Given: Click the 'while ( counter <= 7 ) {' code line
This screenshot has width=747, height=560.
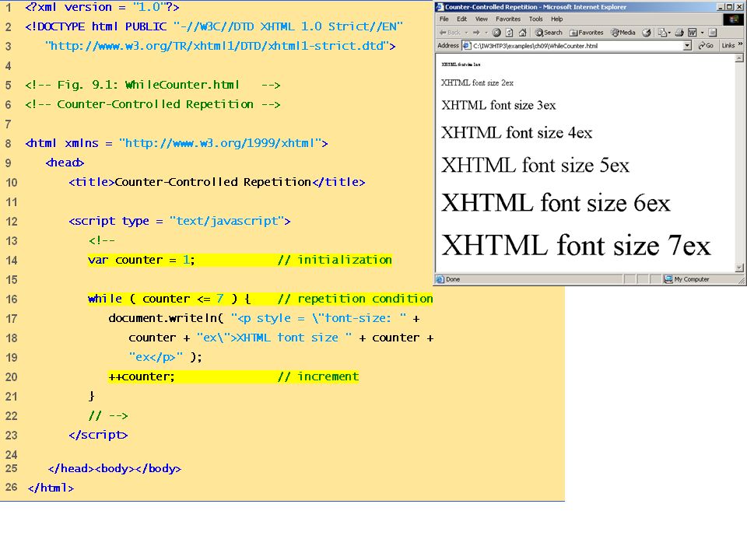Looking at the screenshot, I should 169,299.
